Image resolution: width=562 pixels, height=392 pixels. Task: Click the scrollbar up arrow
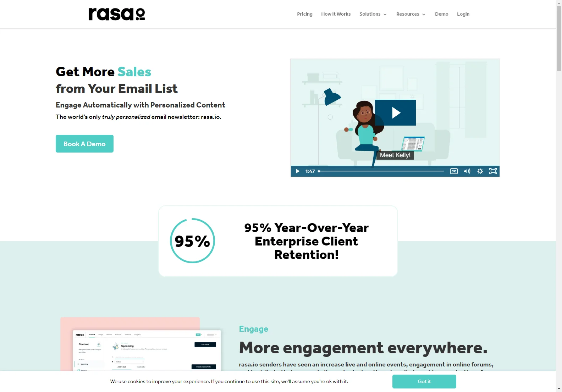coord(559,3)
